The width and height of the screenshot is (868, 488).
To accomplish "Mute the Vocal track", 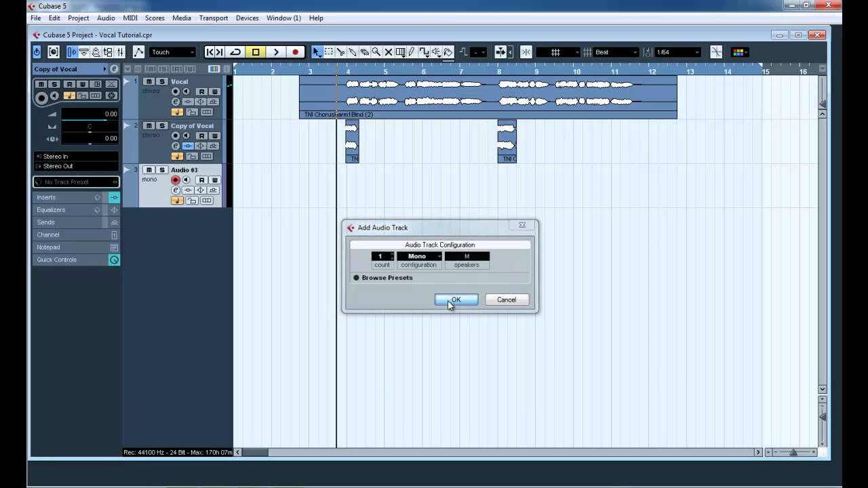I will pos(149,82).
